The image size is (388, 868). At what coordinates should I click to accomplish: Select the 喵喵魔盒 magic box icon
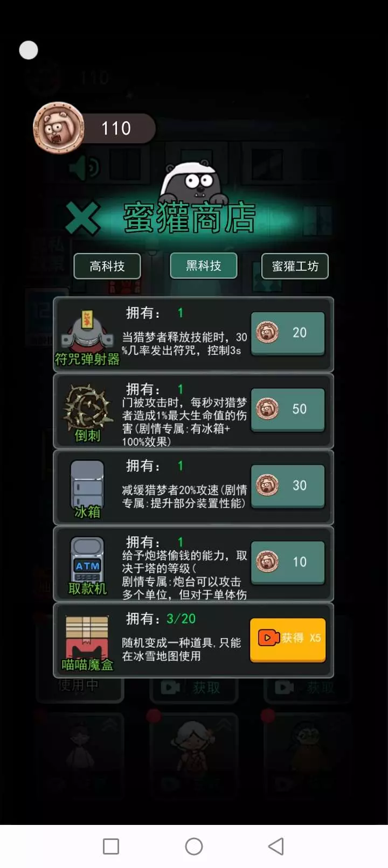click(87, 638)
